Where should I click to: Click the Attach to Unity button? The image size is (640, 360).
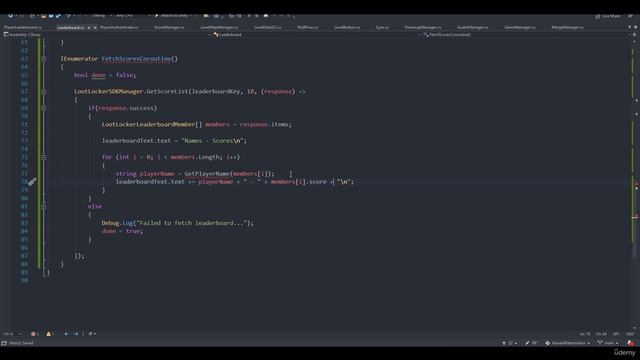[x=173, y=16]
